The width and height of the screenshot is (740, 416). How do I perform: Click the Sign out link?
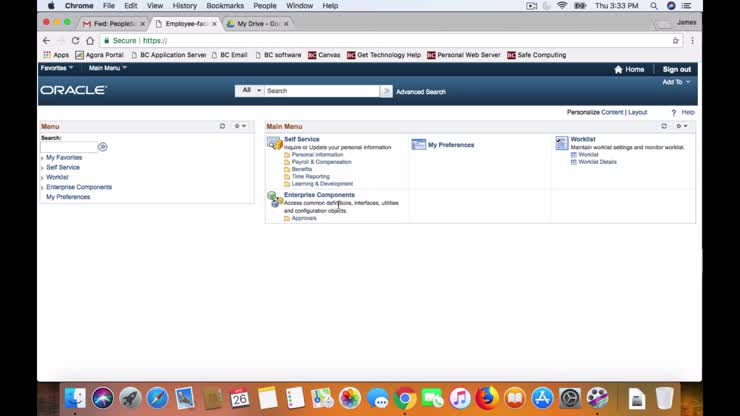pyautogui.click(x=676, y=69)
